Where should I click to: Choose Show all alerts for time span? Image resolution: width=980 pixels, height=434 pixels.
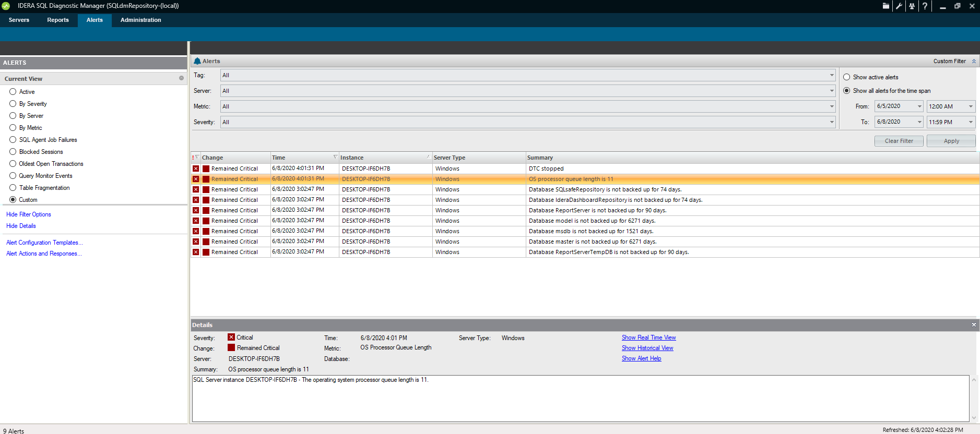tap(846, 91)
